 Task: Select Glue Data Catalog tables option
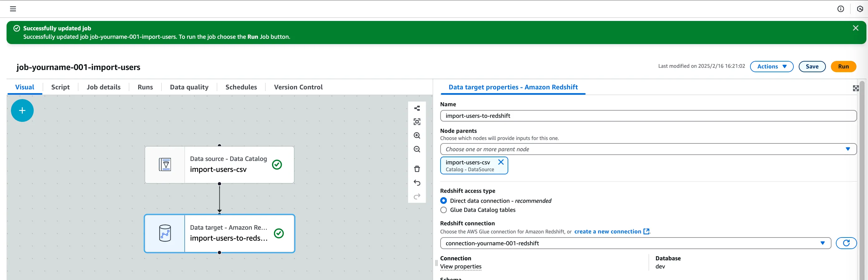point(443,210)
